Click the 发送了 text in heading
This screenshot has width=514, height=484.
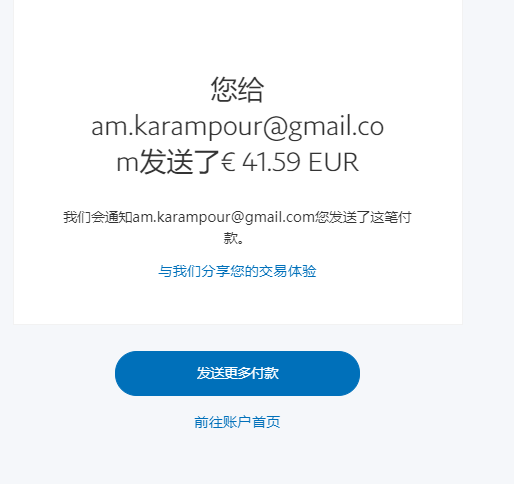179,162
